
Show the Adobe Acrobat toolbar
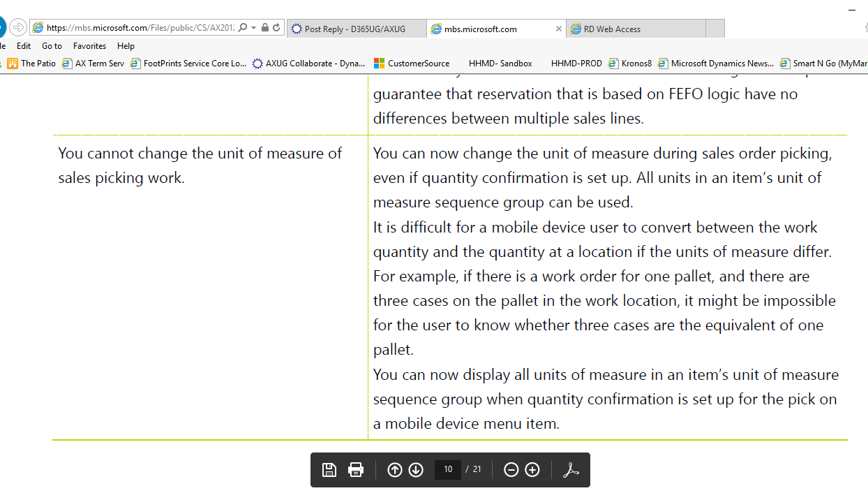click(571, 470)
